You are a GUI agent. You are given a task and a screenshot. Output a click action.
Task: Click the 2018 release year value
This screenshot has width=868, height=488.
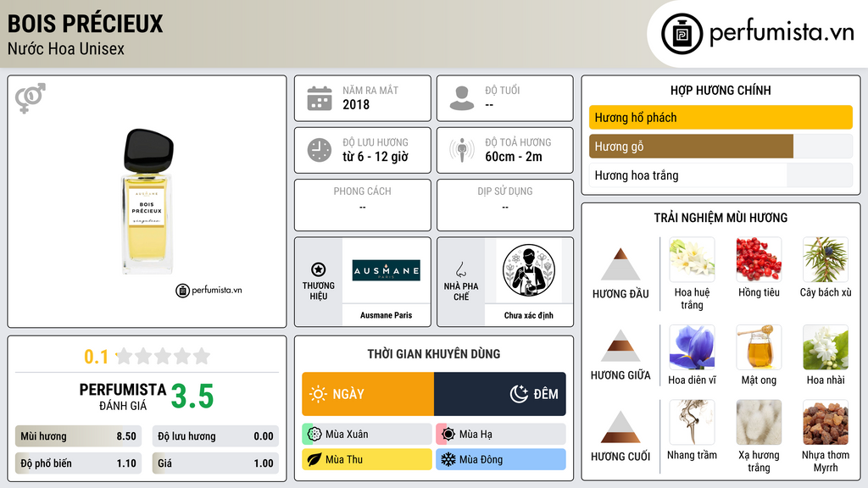356,104
